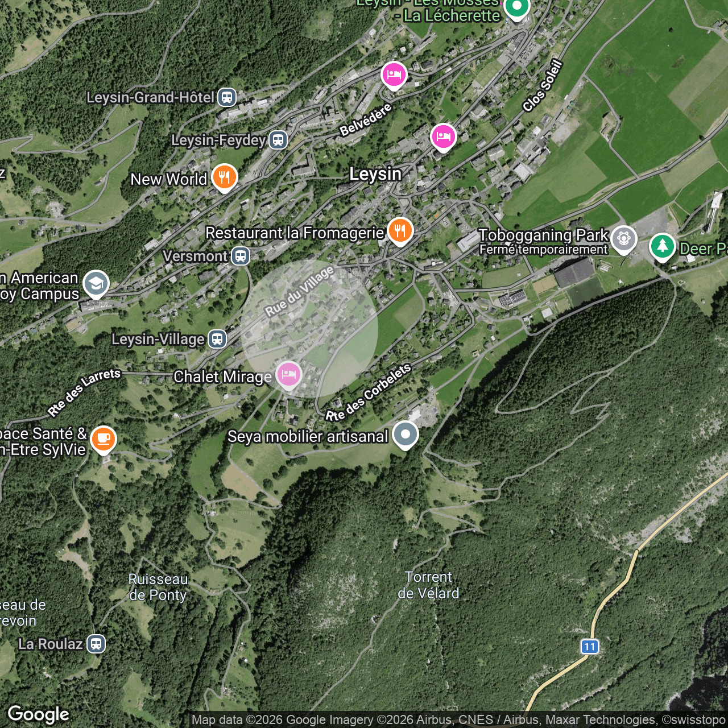This screenshot has height=728, width=728.
Task: Select the Tobogganing Park attraction icon
Action: click(624, 238)
